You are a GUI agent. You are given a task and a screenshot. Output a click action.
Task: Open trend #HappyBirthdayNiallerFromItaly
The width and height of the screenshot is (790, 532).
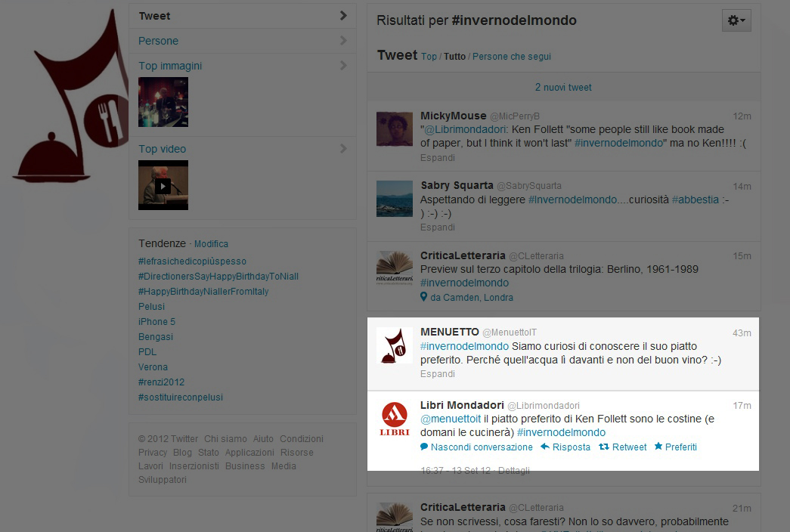pos(203,292)
